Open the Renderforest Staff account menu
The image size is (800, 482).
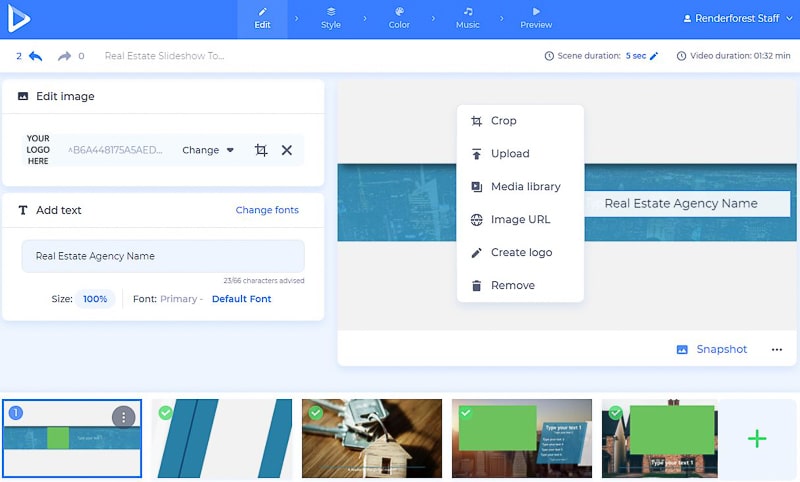[x=735, y=19]
